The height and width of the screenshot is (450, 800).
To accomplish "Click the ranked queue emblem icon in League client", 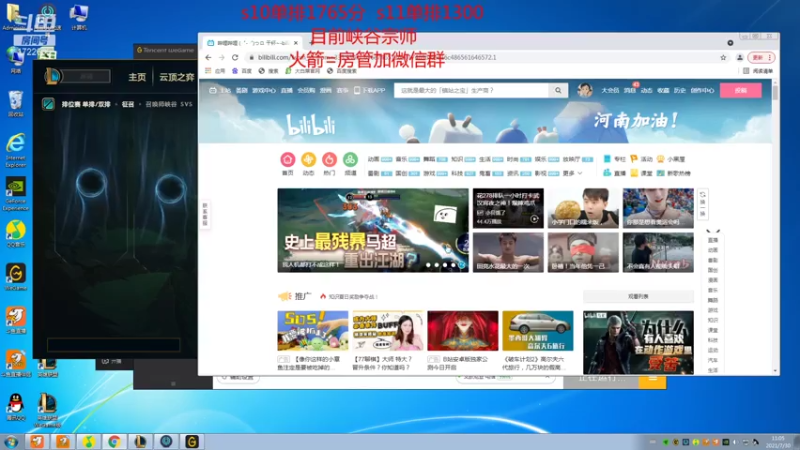I will point(48,104).
